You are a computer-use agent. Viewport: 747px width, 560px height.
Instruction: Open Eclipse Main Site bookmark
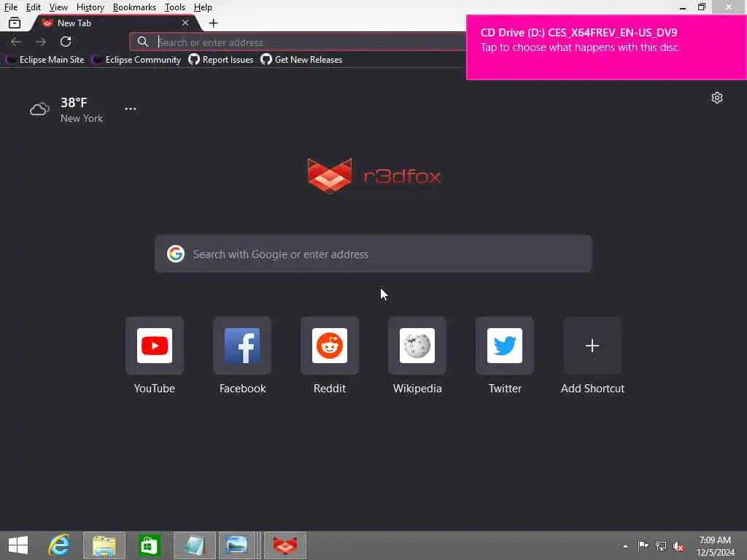pos(44,60)
